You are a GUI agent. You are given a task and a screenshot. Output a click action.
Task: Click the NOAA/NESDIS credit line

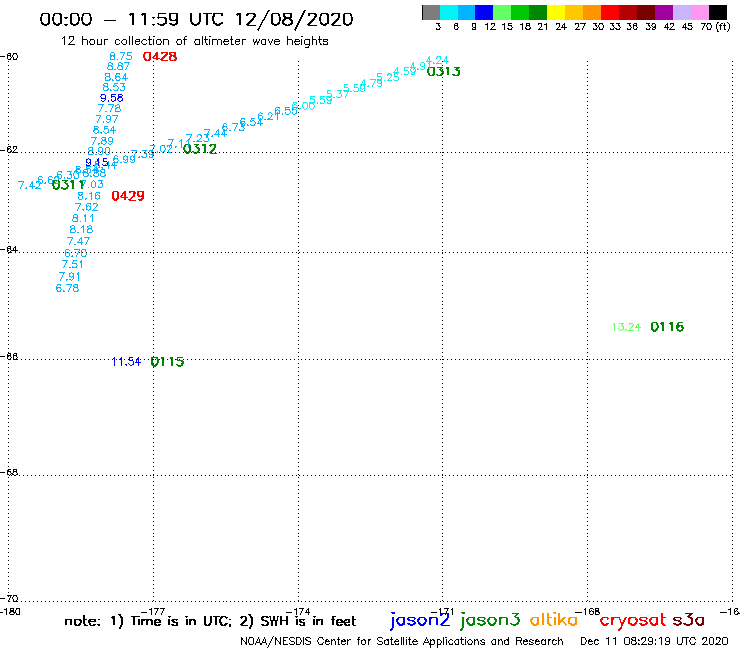pyautogui.click(x=402, y=642)
